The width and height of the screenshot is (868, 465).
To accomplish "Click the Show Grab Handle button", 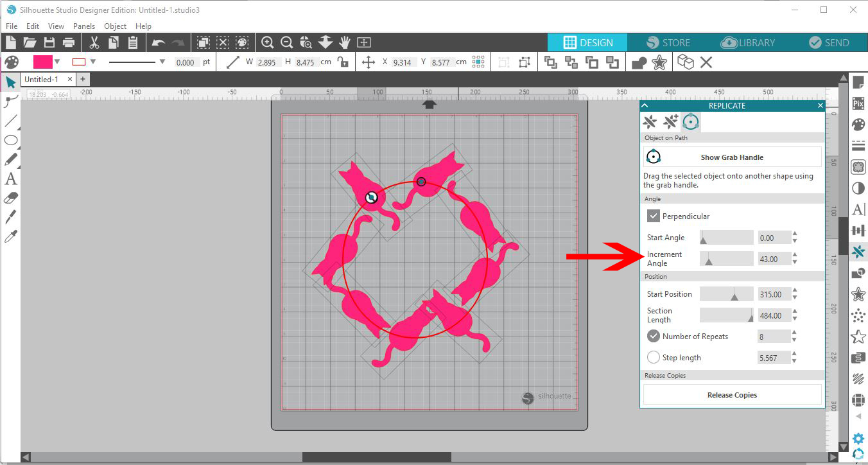I will click(732, 157).
